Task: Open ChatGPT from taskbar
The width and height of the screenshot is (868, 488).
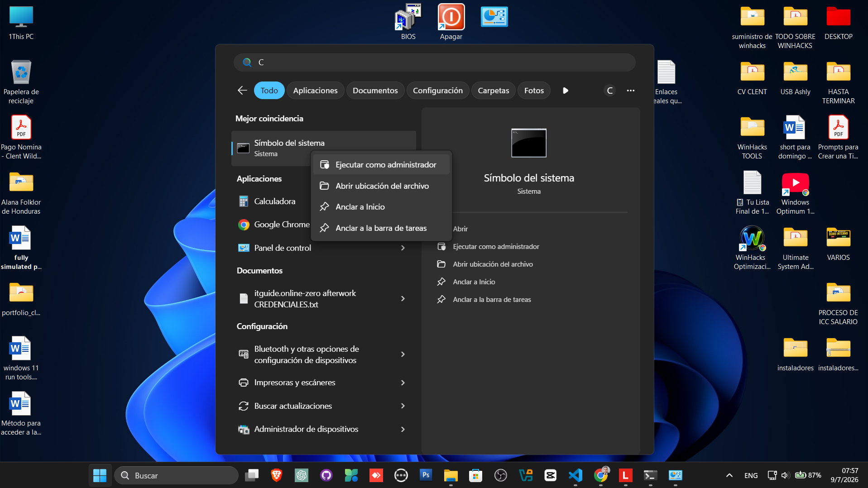Action: [301, 475]
